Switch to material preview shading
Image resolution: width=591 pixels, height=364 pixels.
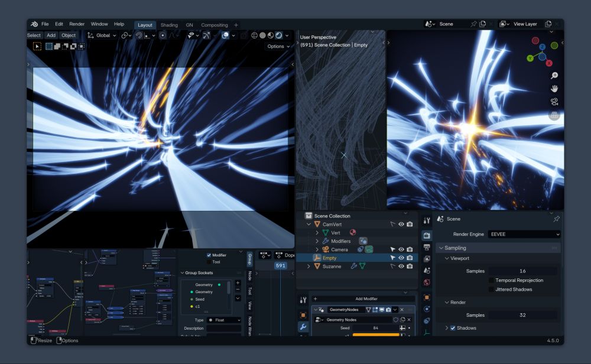[x=271, y=35]
